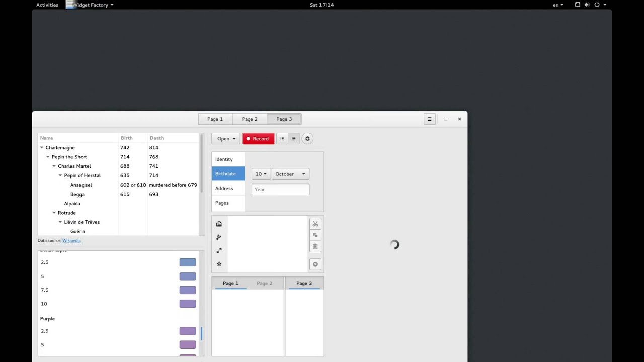644x362 pixels.
Task: Open the Page 3 notebook tab at the bottom
Action: (304, 283)
